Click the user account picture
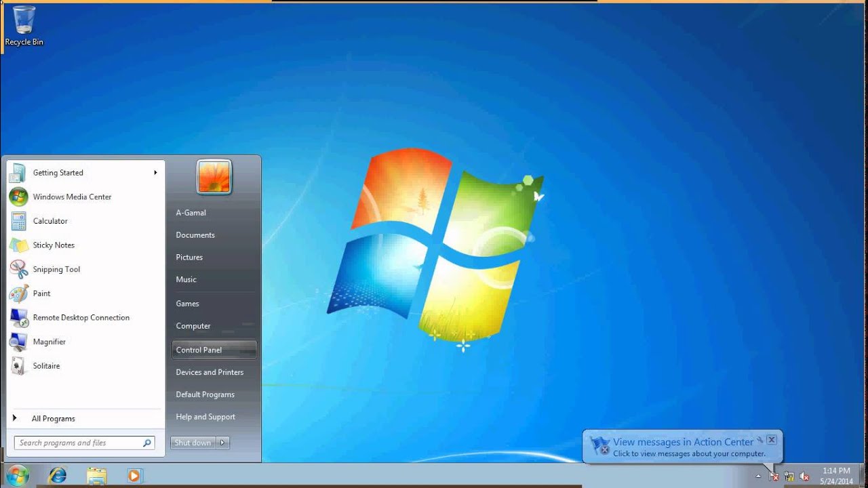The width and height of the screenshot is (868, 488). point(214,177)
